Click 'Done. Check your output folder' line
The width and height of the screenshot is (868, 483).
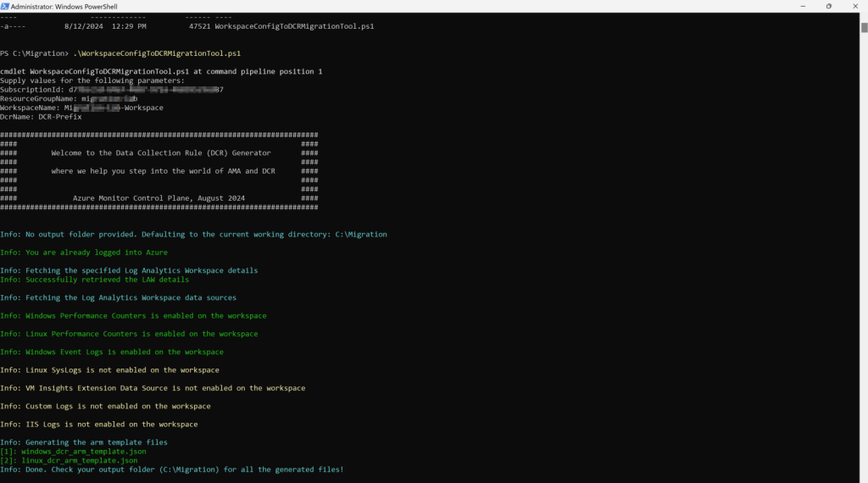(171, 469)
